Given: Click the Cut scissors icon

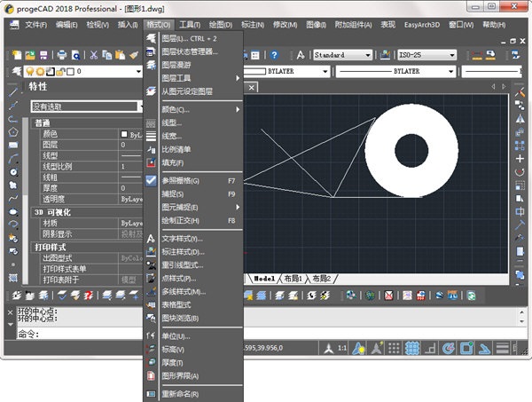Looking at the screenshot, I should tap(94, 55).
